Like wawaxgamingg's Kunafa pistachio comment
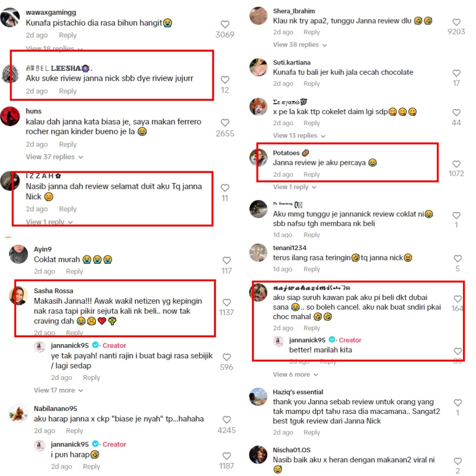The height and width of the screenshot is (476, 476). coord(224,24)
